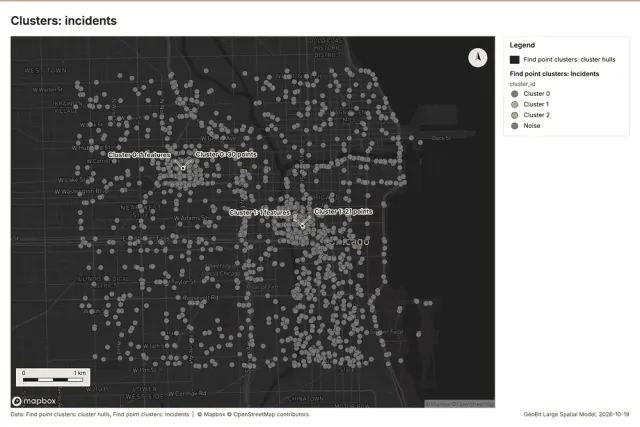
Task: Click the 'Cluster 0: 30 points' map label
Action: coord(226,154)
